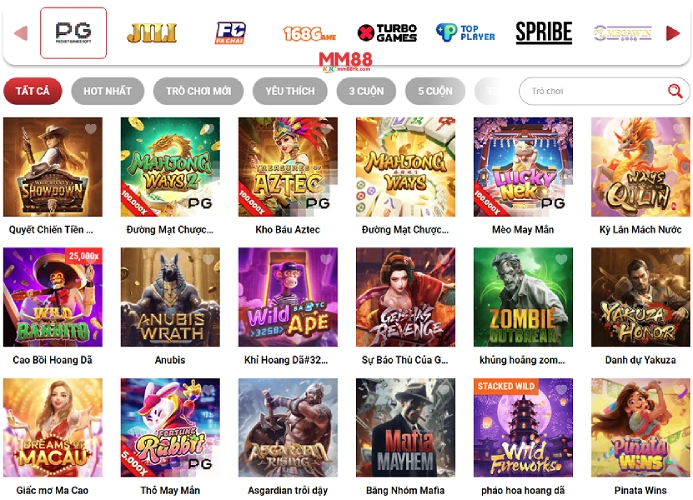Show previous providers with left arrow
The width and height of the screenshot is (693, 500).
[x=21, y=33]
